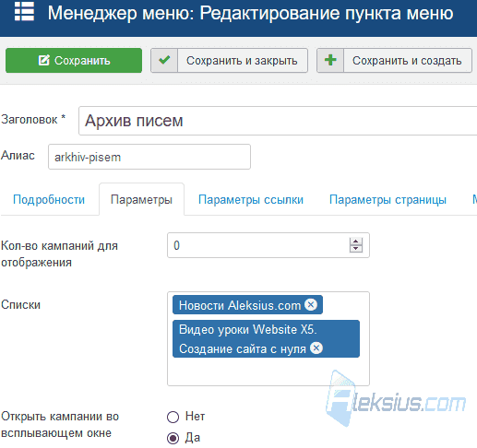Click the menu manager list icon in header
Image resolution: width=477 pixels, height=448 pixels.
[24, 11]
